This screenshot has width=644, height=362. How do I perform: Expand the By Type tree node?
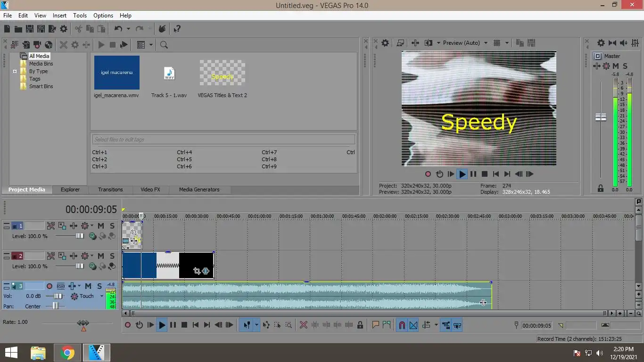(15, 72)
